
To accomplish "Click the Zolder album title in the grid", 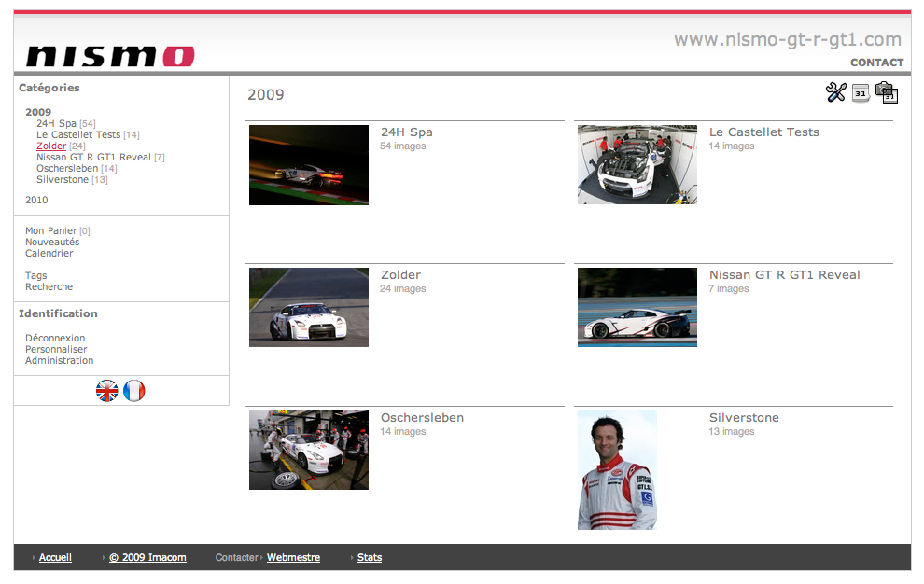I will click(x=400, y=274).
